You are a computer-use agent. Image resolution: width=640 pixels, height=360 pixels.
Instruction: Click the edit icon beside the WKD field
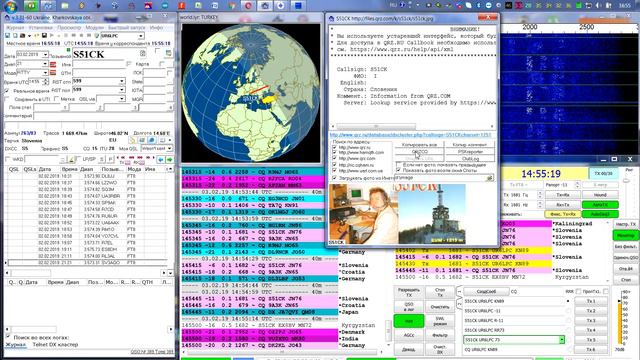(x=71, y=160)
